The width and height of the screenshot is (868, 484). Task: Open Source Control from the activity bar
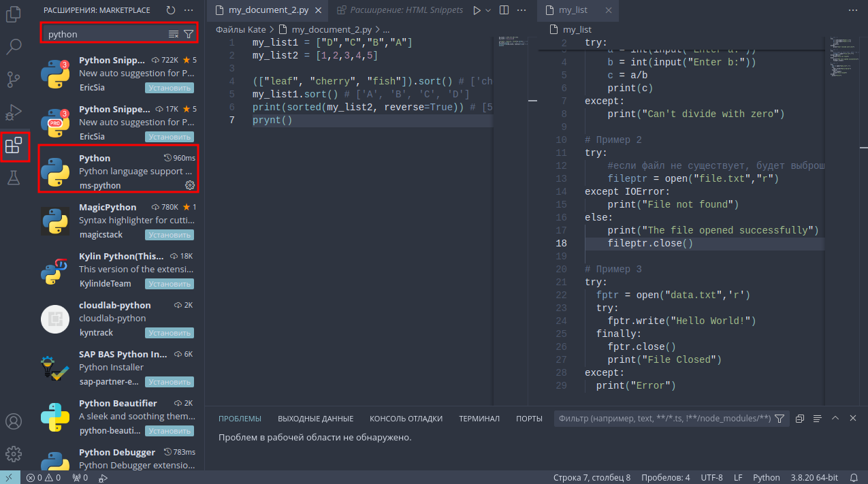[14, 80]
